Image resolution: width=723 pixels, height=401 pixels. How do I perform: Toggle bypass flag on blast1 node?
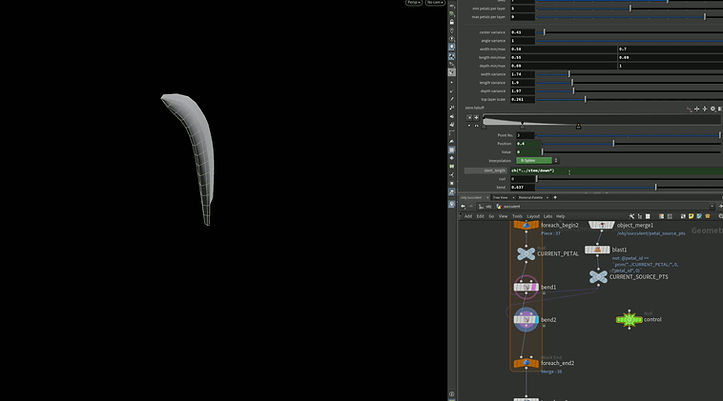pos(588,249)
